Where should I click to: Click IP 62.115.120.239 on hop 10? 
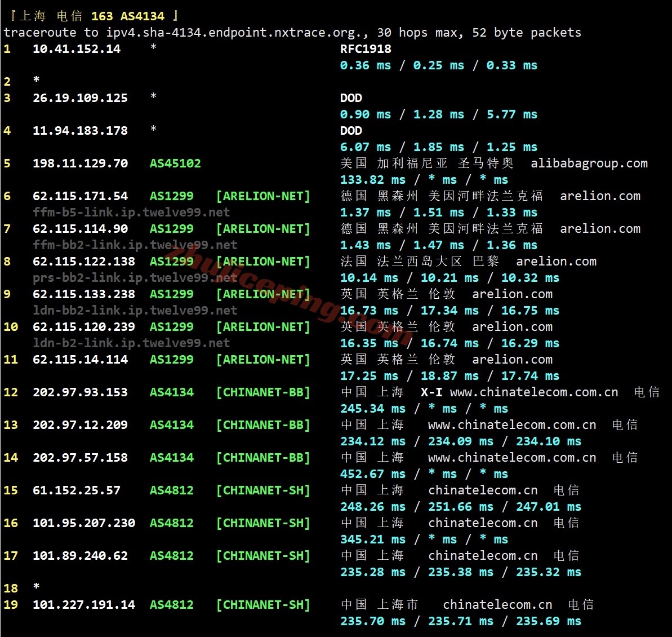(x=84, y=327)
